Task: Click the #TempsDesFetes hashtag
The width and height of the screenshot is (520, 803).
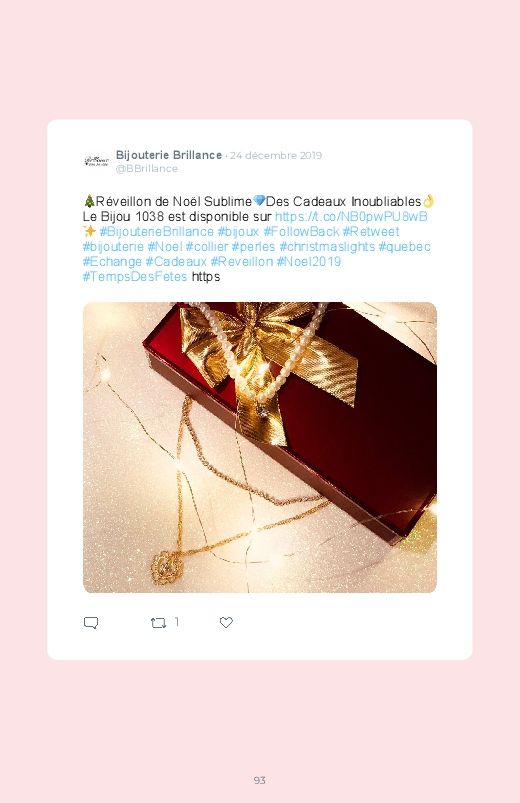Action: (135, 277)
